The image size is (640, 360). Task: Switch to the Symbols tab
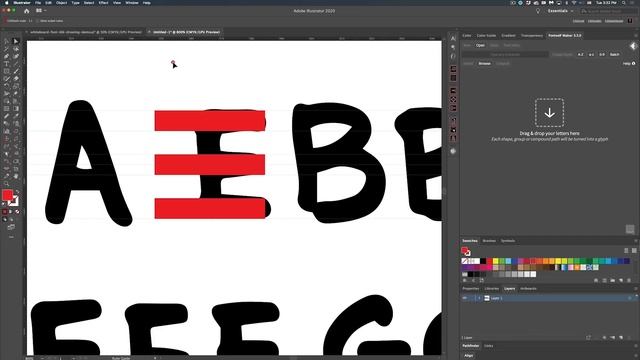(x=508, y=241)
